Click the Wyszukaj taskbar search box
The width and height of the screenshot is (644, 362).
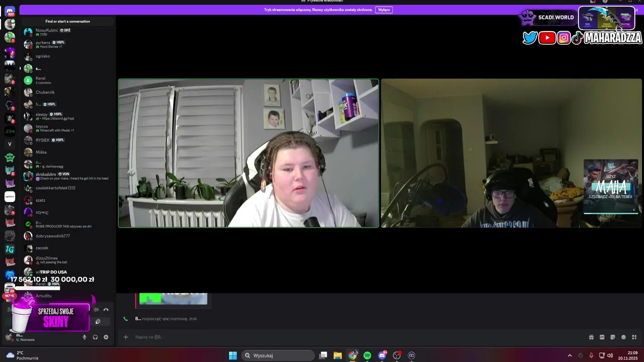pos(277,355)
